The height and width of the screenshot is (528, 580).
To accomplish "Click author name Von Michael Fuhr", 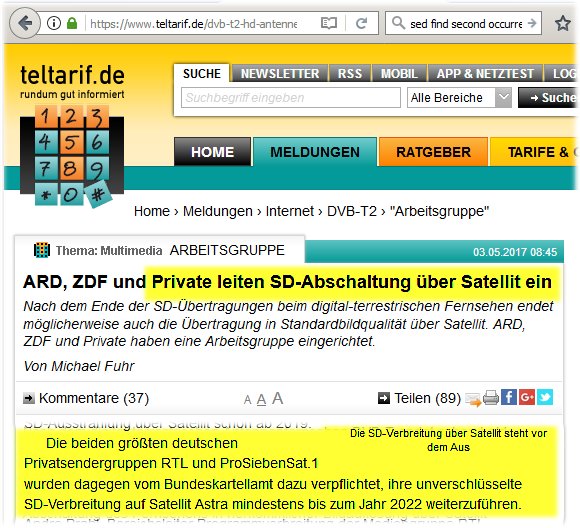I will pyautogui.click(x=79, y=366).
